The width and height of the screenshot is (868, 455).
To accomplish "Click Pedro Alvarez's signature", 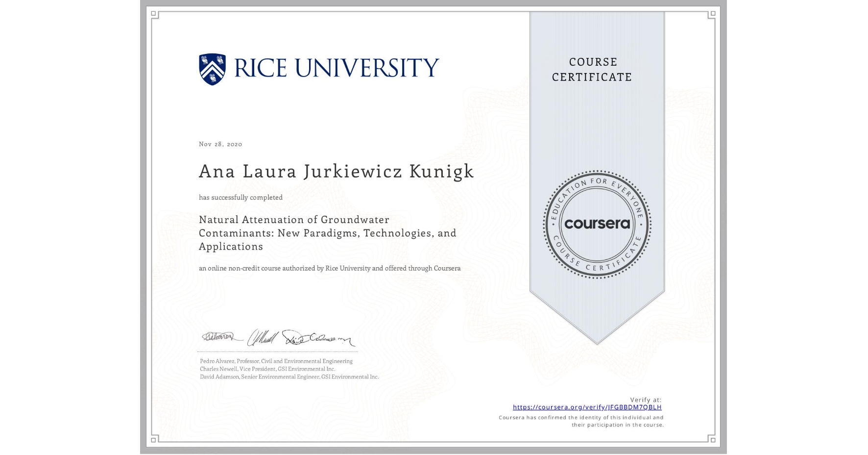I will point(220,336).
